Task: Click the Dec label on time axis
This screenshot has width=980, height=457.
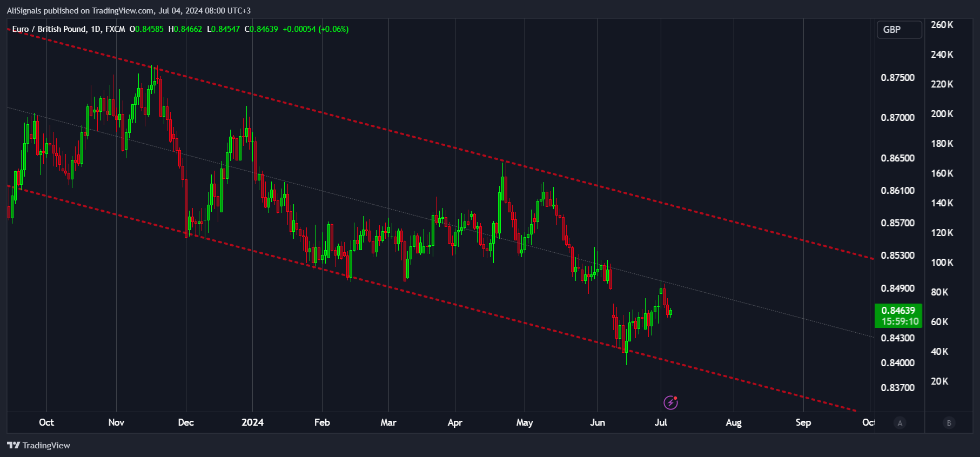Action: pos(186,422)
